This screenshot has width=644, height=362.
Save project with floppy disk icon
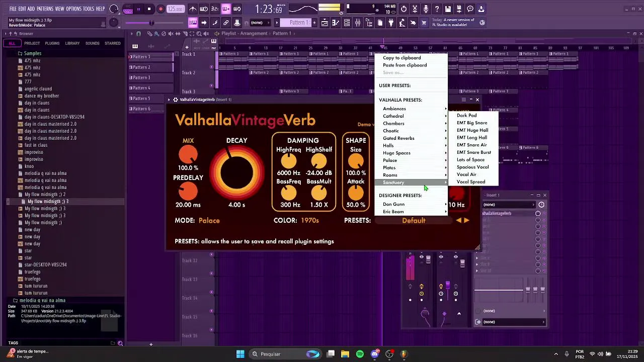pyautogui.click(x=448, y=9)
